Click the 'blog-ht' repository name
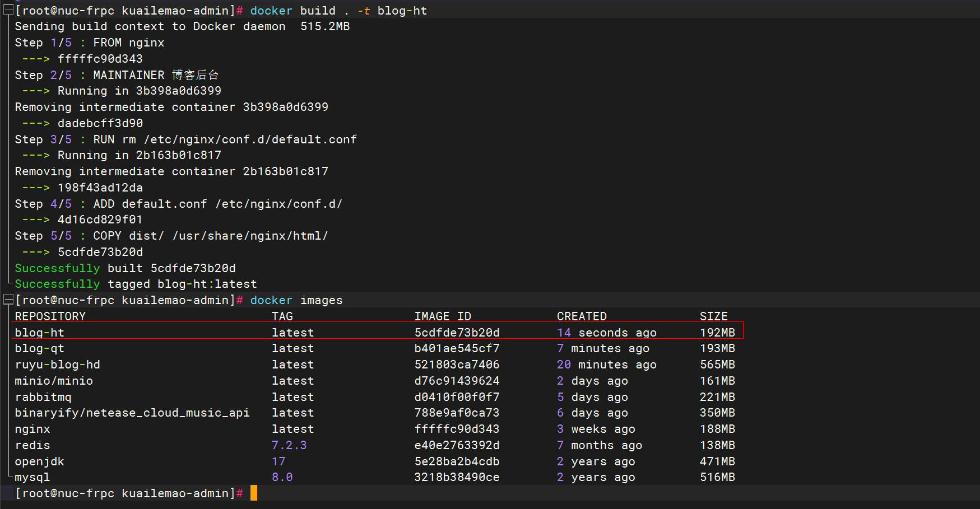 39,333
